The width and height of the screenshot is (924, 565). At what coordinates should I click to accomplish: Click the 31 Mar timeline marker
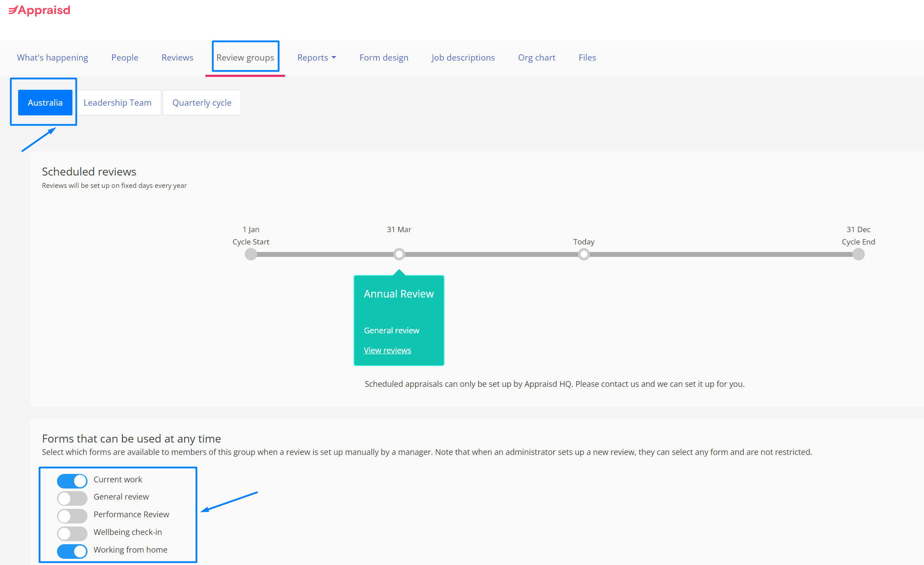[x=399, y=254]
